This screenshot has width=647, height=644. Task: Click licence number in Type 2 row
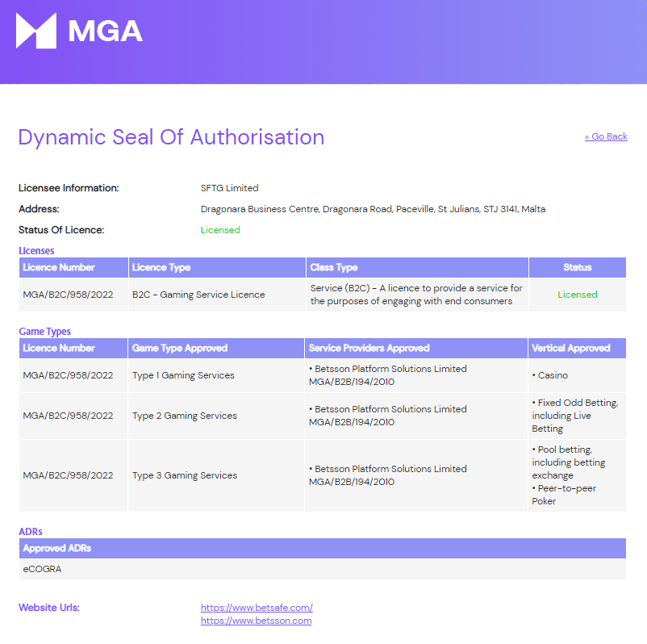click(x=68, y=416)
